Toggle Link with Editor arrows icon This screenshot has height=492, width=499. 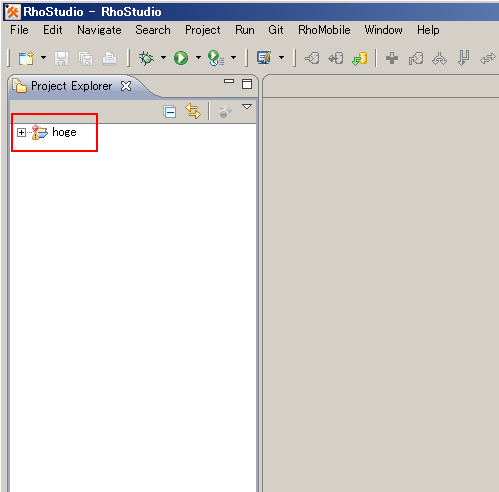click(193, 111)
